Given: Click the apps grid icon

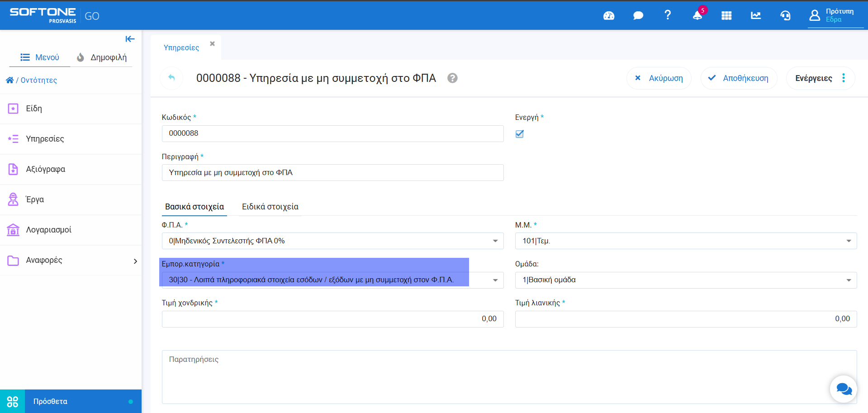Looking at the screenshot, I should (726, 16).
